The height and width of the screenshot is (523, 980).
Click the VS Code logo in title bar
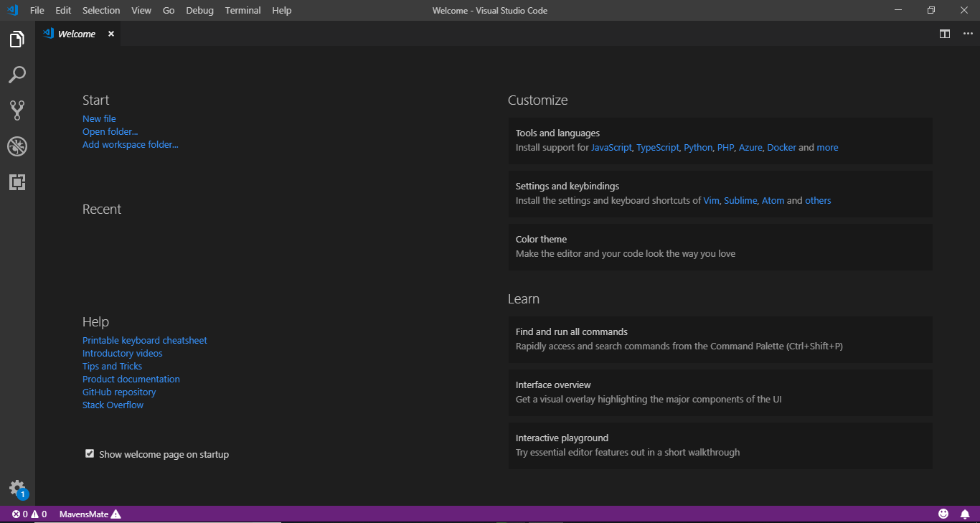(12, 10)
